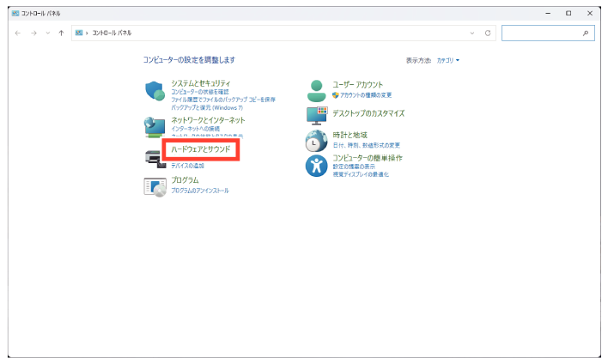Open the recent locations dropdown chevron

(x=48, y=33)
